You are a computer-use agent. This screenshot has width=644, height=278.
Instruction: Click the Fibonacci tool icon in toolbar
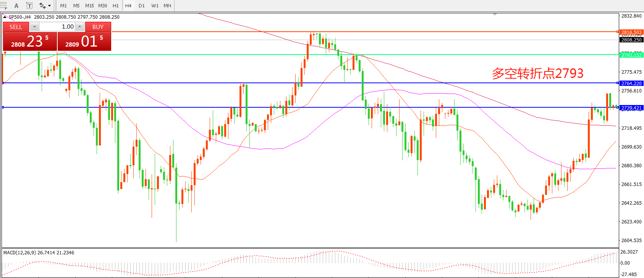point(3,6)
